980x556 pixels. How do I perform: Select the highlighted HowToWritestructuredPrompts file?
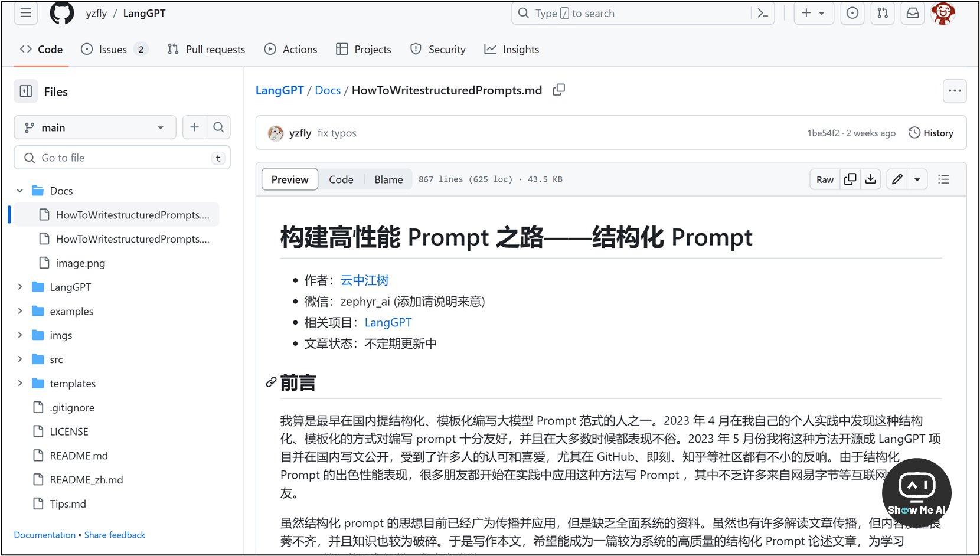click(117, 214)
